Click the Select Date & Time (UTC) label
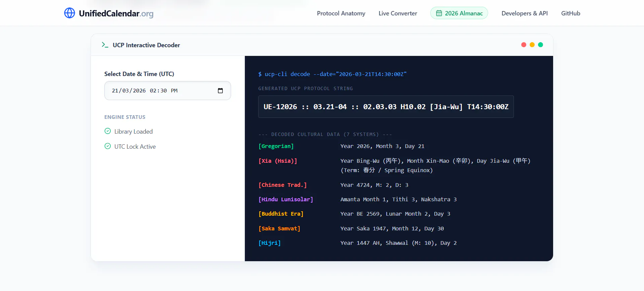Image resolution: width=644 pixels, height=291 pixels. coord(139,74)
